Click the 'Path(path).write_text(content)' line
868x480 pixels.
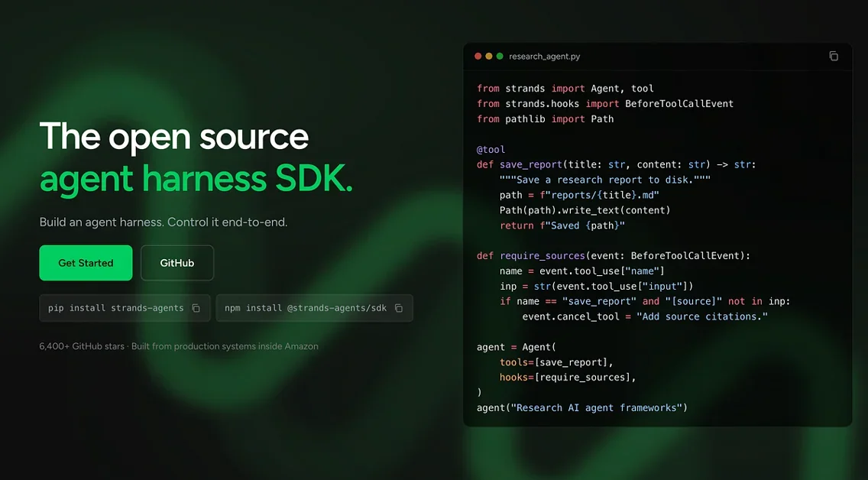pyautogui.click(x=585, y=210)
